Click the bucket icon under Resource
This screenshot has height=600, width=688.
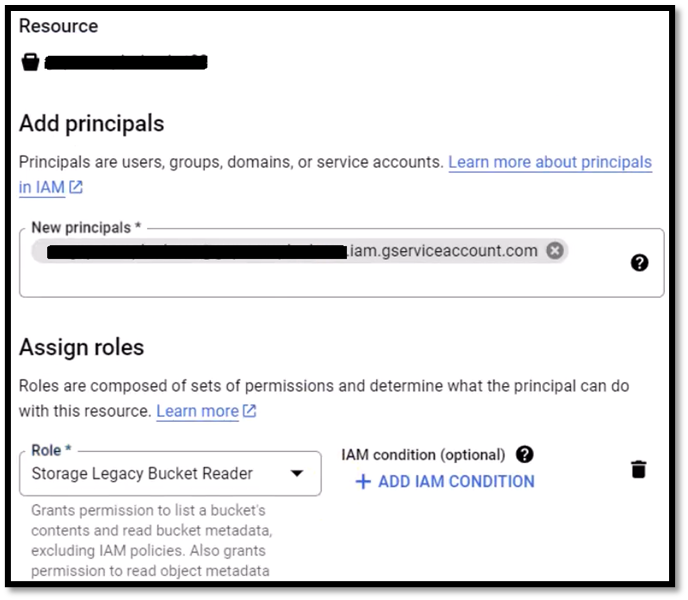[x=30, y=62]
